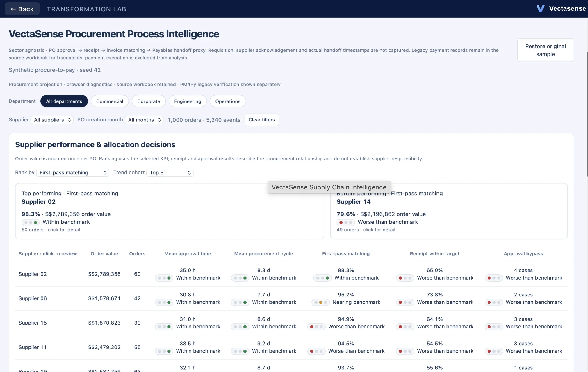Open the All suppliers dropdown
588x372 pixels.
coord(52,120)
